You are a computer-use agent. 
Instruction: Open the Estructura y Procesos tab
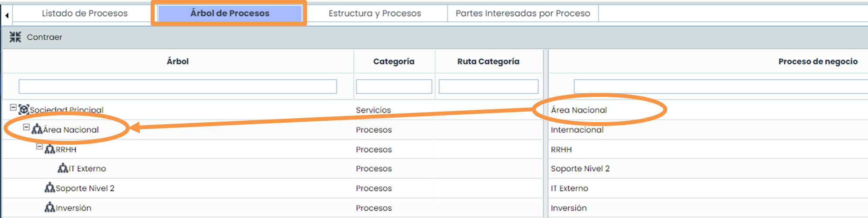(x=375, y=14)
